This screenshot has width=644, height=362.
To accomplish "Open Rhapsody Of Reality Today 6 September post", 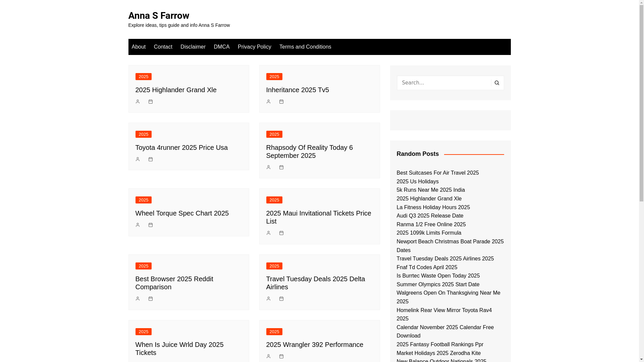I will click(310, 152).
